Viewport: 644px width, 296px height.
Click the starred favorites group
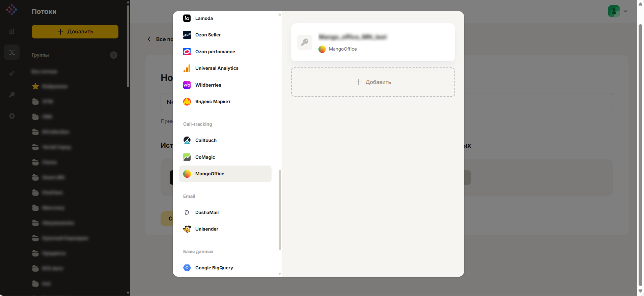(x=50, y=87)
